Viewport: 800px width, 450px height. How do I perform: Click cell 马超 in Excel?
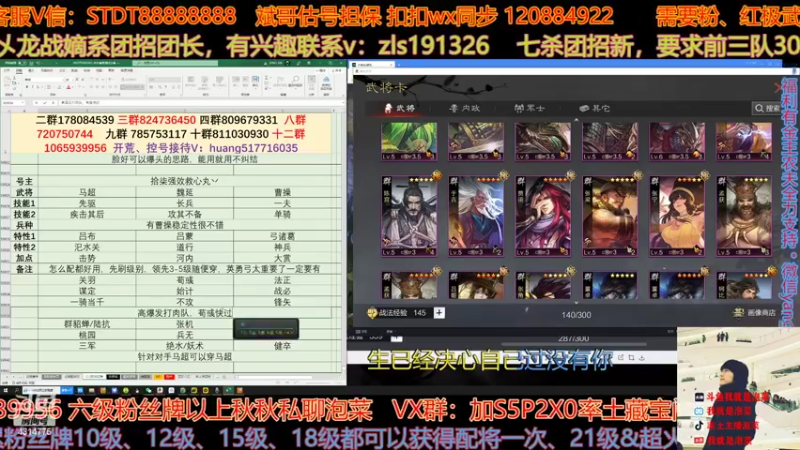click(87, 192)
